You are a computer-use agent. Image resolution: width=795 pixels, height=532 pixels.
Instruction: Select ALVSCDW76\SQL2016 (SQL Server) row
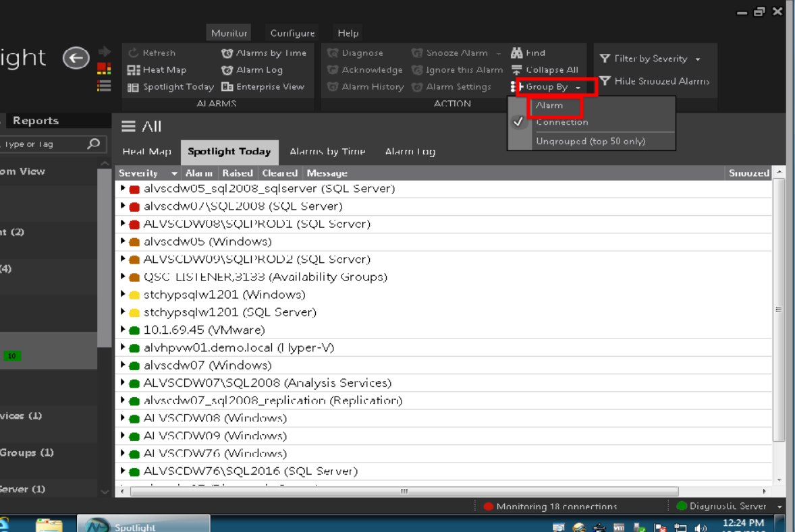[443, 471]
